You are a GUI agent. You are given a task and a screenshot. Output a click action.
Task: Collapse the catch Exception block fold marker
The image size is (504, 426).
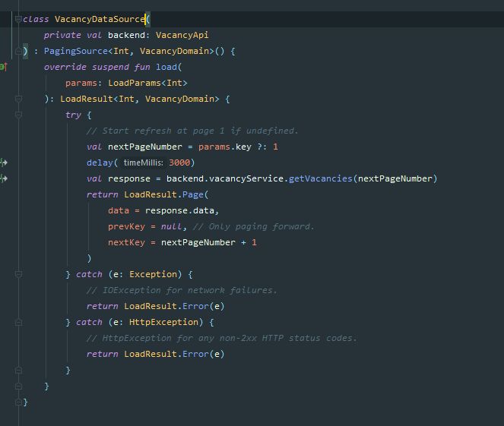tap(18, 274)
